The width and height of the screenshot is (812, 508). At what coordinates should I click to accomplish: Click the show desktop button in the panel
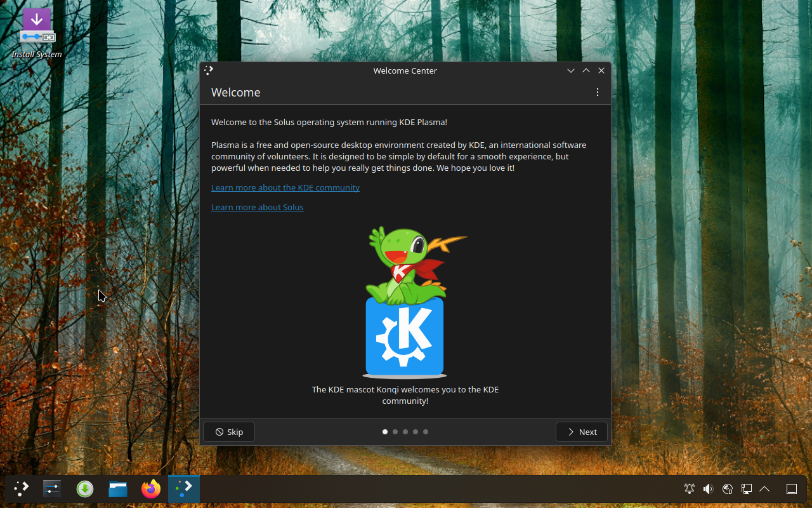(x=792, y=489)
